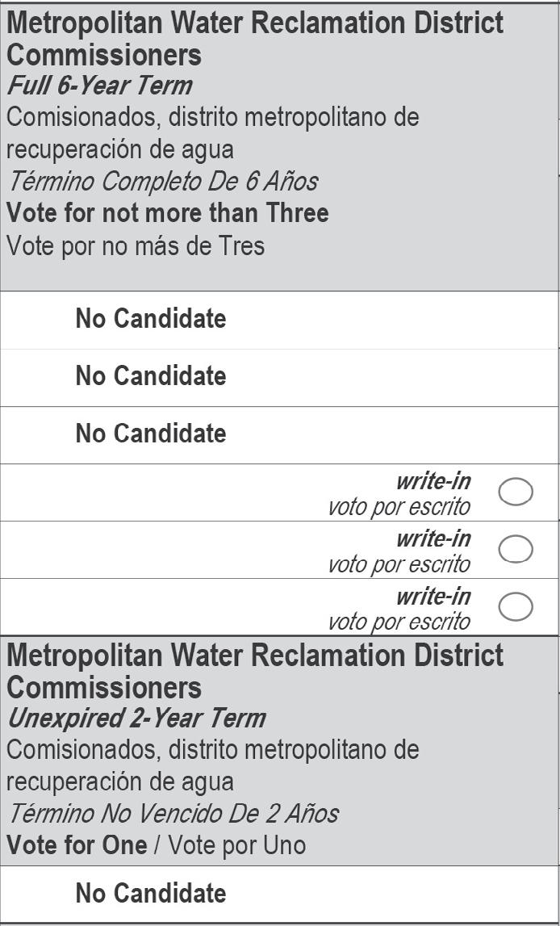Click the topmost Metropolitan Water Reclamation District title
The image size is (560, 926).
pyautogui.click(x=254, y=39)
